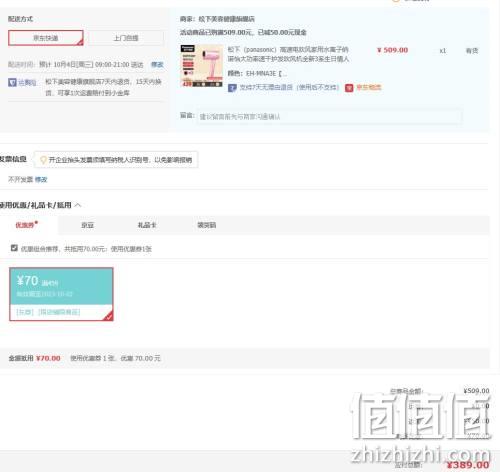The height and width of the screenshot is (472, 500).
Task: Open the Panasonic hair dryer product thumbnail
Action: (201, 66)
